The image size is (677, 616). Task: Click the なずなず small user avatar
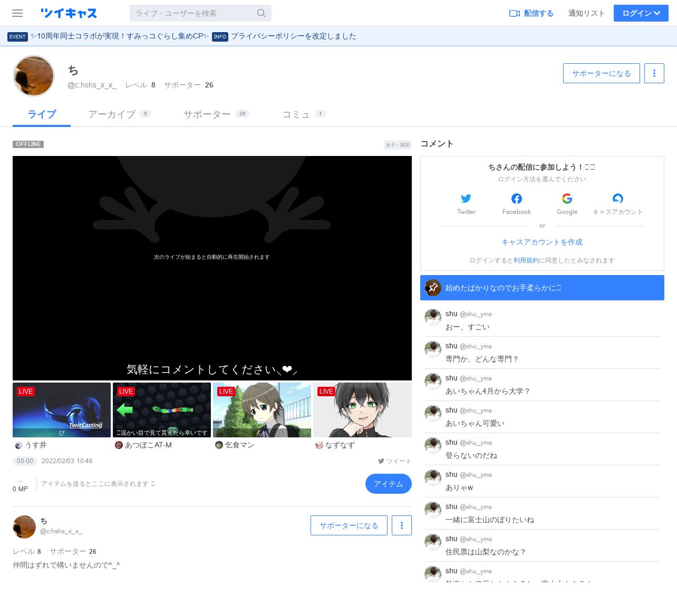(x=319, y=445)
